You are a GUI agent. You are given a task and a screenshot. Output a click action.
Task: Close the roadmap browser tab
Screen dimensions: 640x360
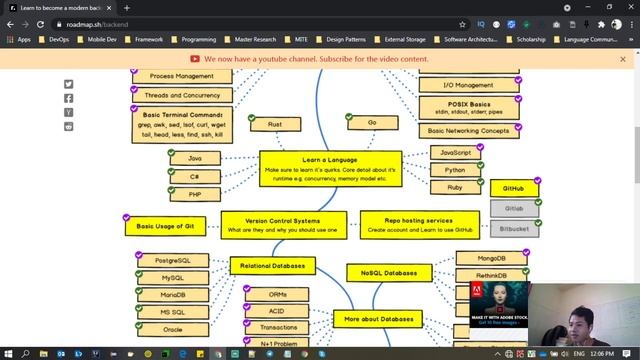(109, 8)
